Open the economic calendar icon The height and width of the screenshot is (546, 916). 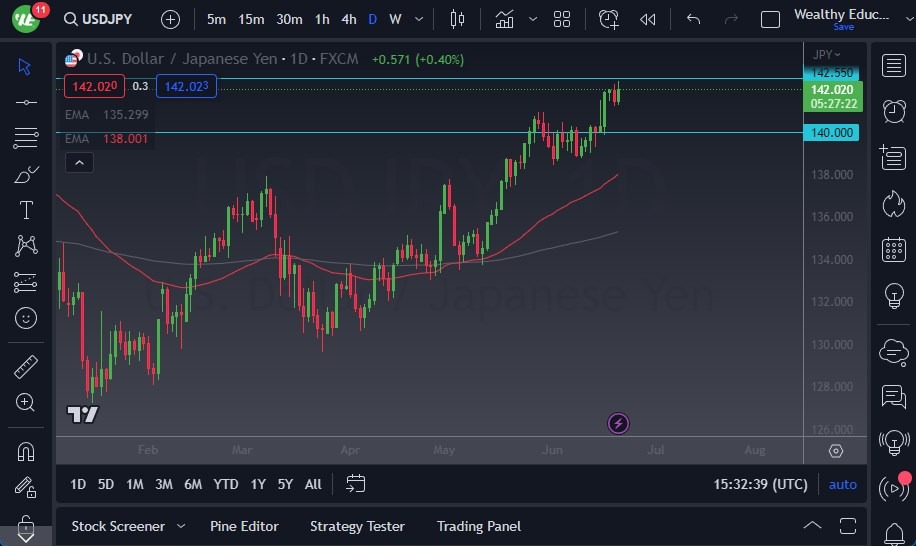(893, 250)
